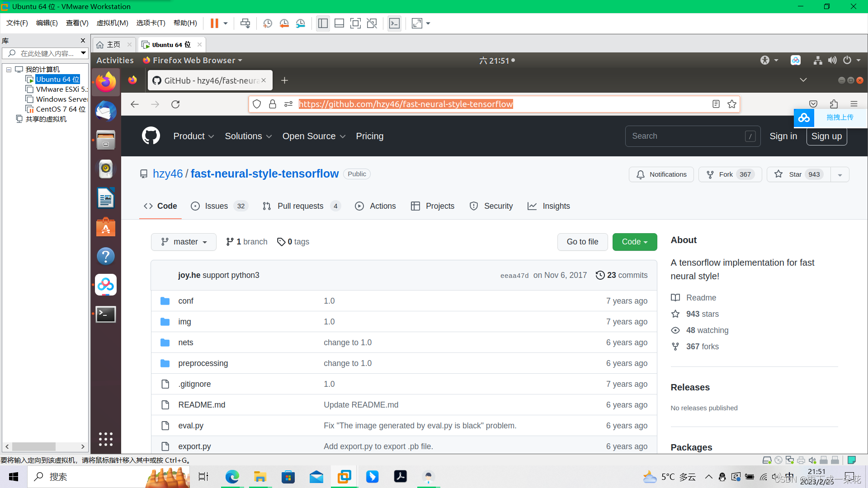Click the GitHub Octocat logo
This screenshot has height=488, width=868.
(x=151, y=136)
